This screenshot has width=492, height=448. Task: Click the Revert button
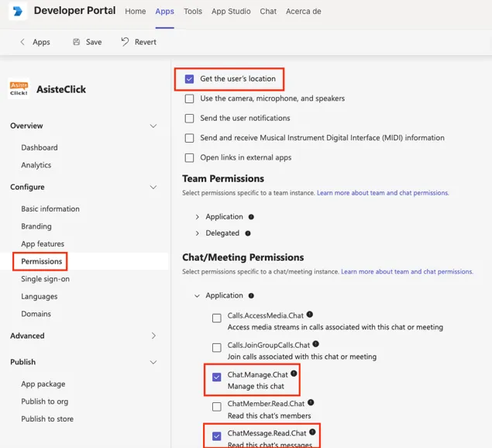pos(139,42)
